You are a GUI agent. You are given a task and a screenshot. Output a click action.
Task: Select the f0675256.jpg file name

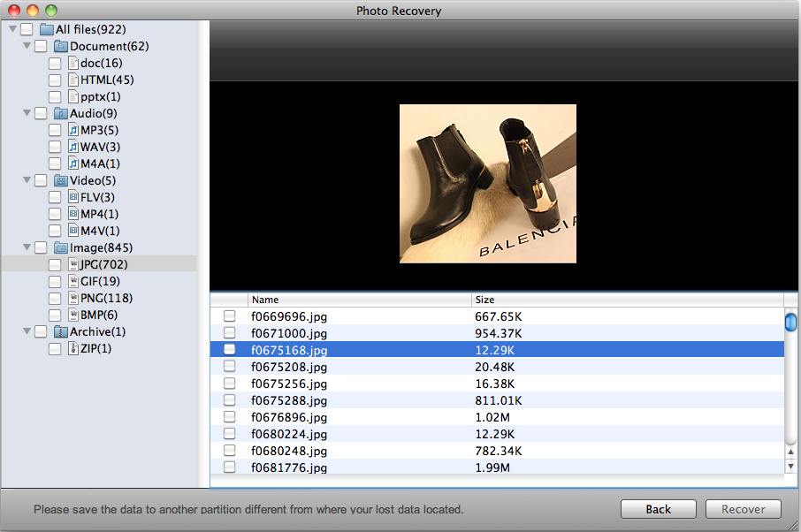click(289, 384)
